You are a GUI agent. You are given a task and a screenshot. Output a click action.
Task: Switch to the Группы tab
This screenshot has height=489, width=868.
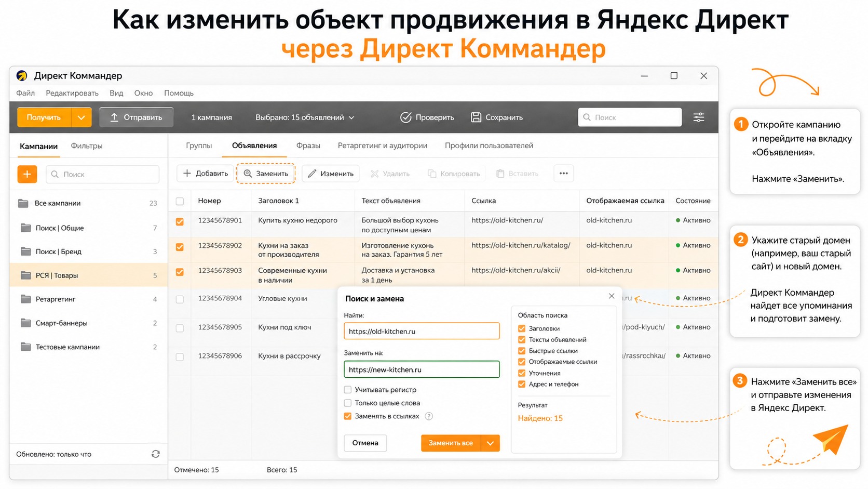click(x=199, y=146)
